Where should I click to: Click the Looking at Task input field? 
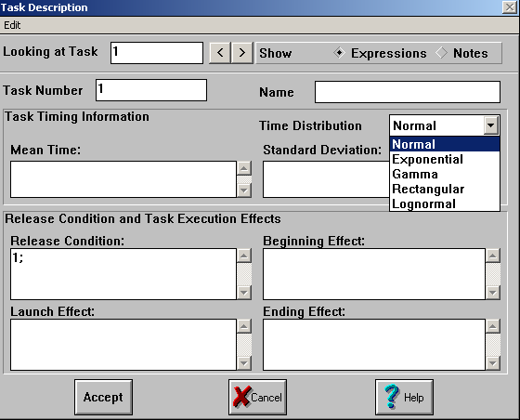pos(157,53)
